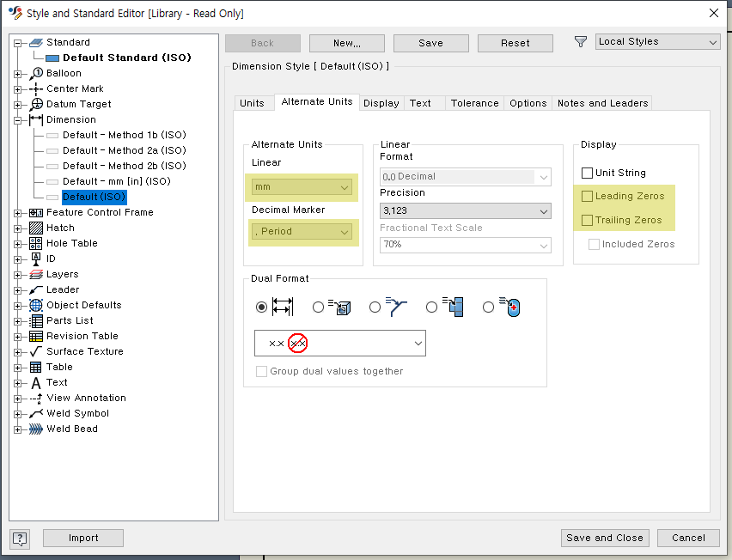Click Save and Close
Screen dimensions: 732x560
[x=605, y=538]
